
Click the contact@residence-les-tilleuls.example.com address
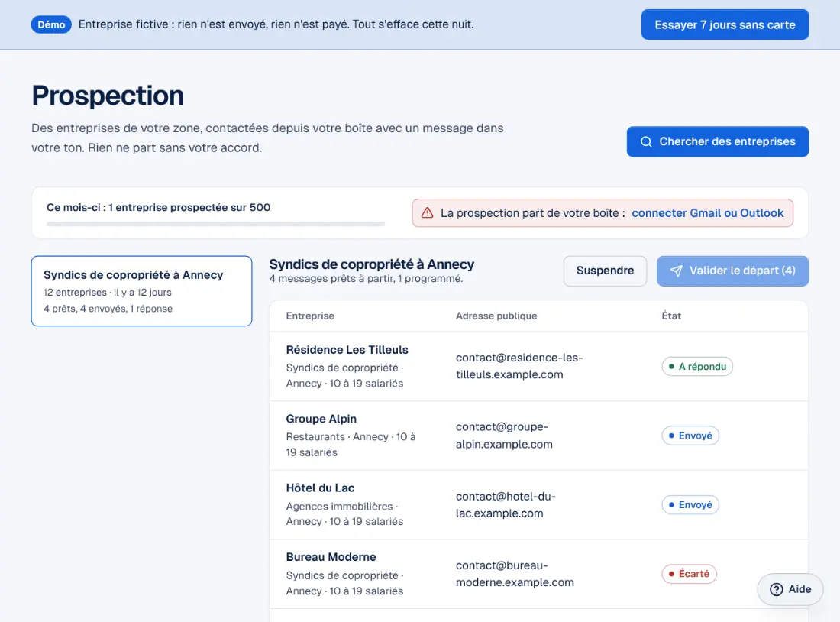tap(519, 366)
